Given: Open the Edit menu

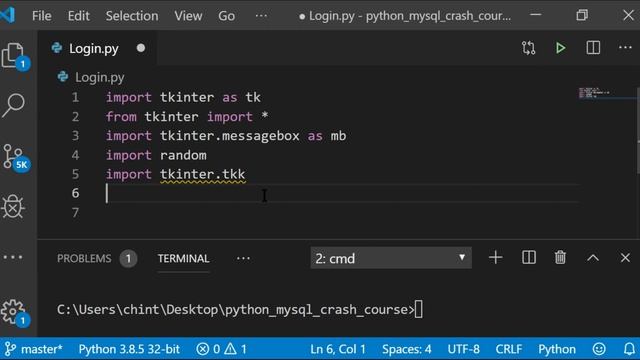Looking at the screenshot, I should click(78, 16).
